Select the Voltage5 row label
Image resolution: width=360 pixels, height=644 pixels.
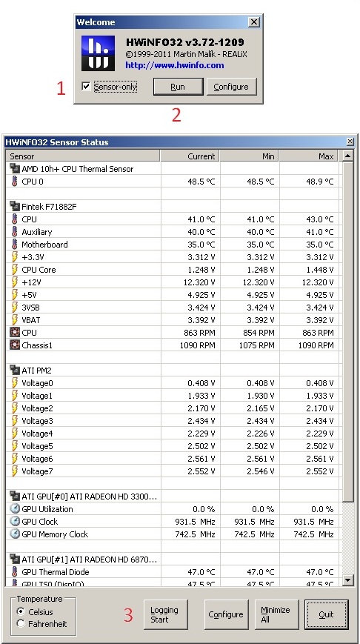tap(37, 446)
